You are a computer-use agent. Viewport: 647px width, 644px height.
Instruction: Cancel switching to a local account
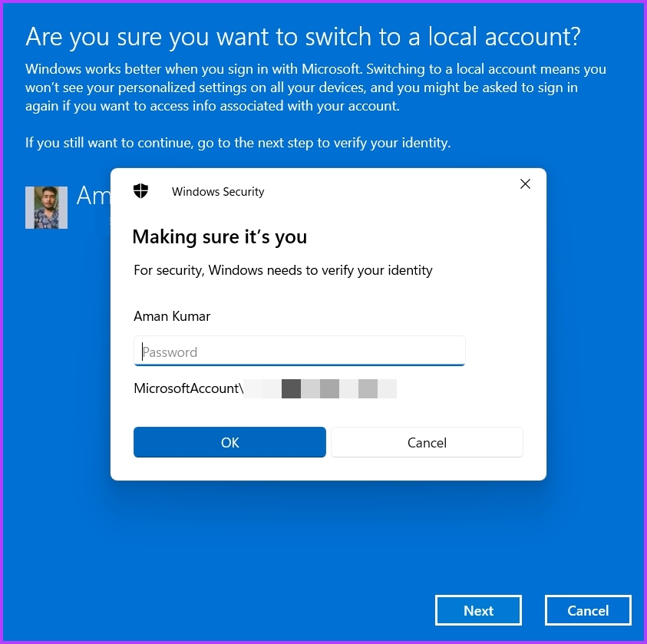(x=588, y=610)
